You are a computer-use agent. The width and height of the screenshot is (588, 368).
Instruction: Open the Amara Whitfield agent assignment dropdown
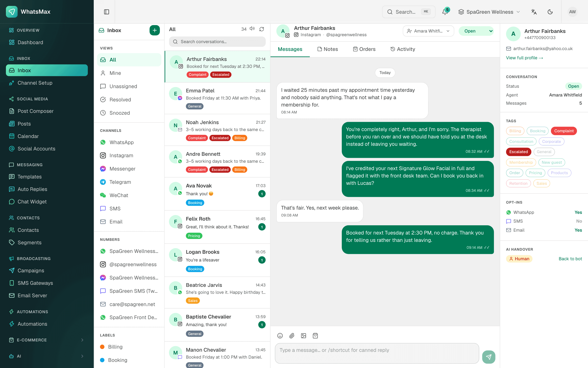coord(428,31)
